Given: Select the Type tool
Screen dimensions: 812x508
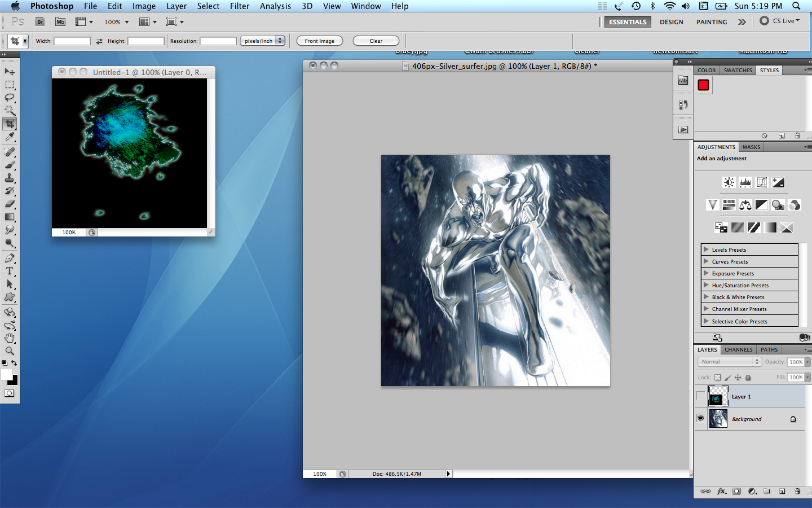Looking at the screenshot, I should (x=10, y=271).
